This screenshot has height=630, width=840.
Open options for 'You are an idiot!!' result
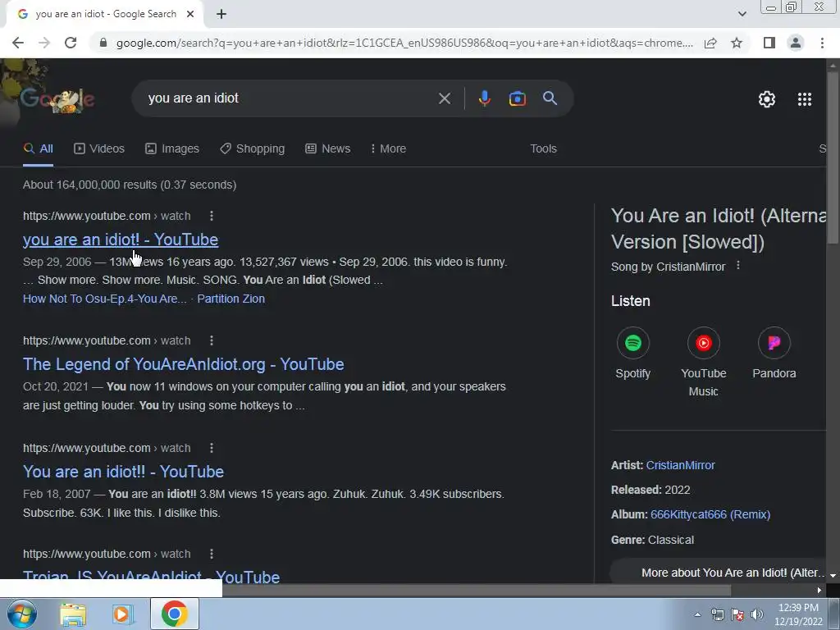tap(212, 448)
